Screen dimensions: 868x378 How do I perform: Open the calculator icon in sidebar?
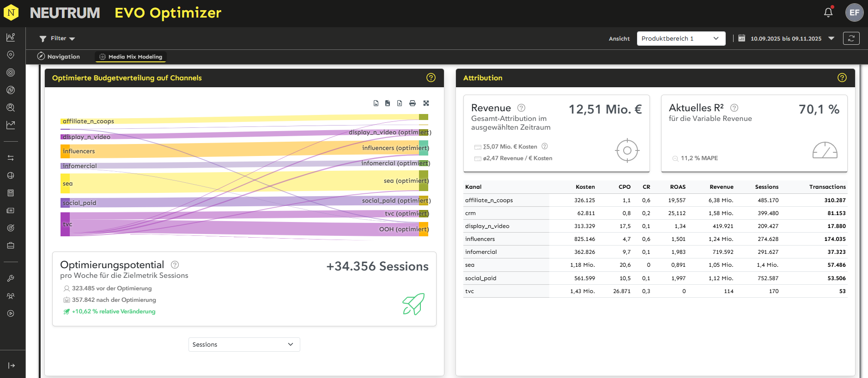(x=11, y=193)
